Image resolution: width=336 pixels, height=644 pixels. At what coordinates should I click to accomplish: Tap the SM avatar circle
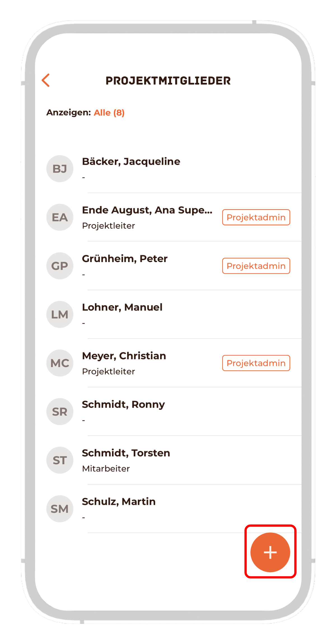click(x=60, y=509)
